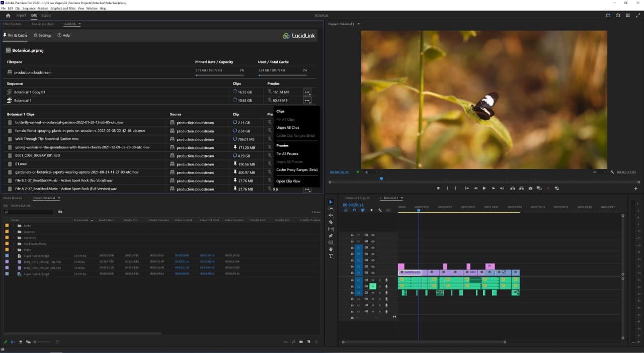The width and height of the screenshot is (644, 353).
Task: Open the Sequence menu
Action: tap(29, 9)
